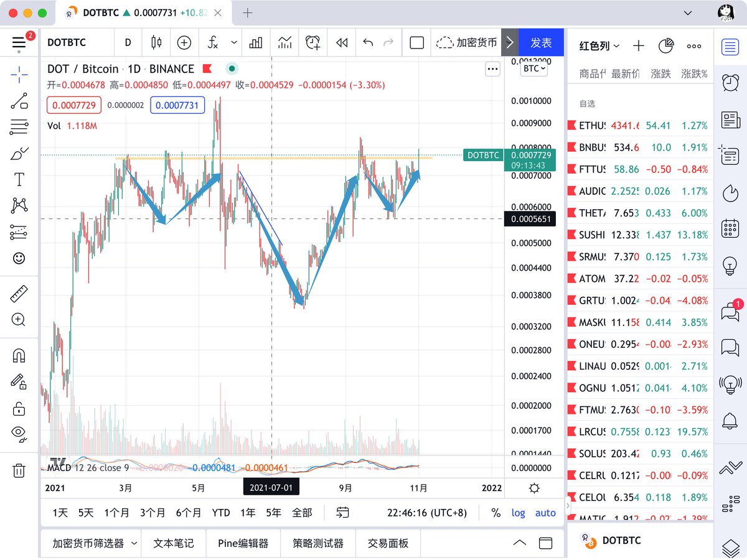This screenshot has height=560, width=747.
Task: Select the 1天 date range
Action: coord(60,513)
